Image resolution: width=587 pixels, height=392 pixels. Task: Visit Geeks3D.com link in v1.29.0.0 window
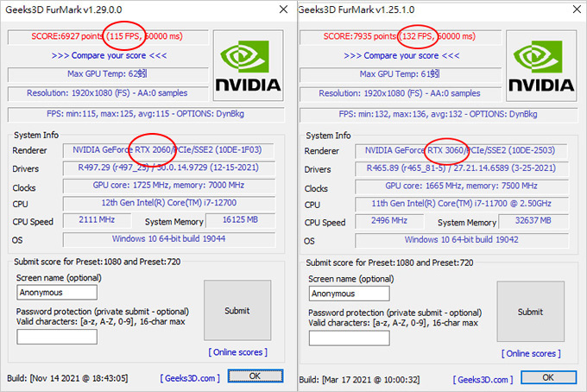click(x=190, y=378)
